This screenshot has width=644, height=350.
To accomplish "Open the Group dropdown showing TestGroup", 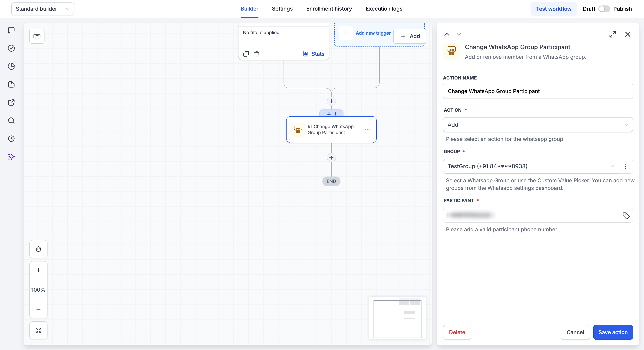I will 531,166.
